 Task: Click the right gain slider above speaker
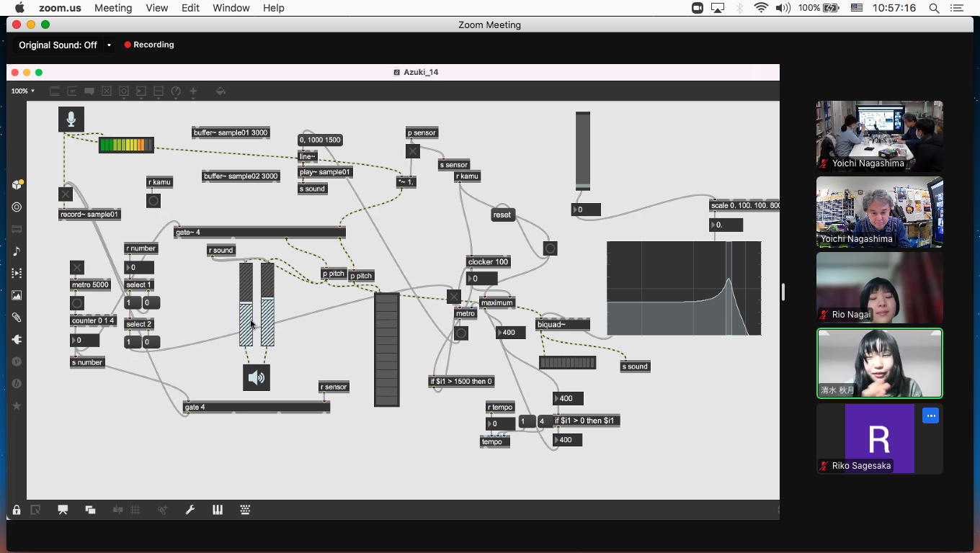pyautogui.click(x=267, y=304)
